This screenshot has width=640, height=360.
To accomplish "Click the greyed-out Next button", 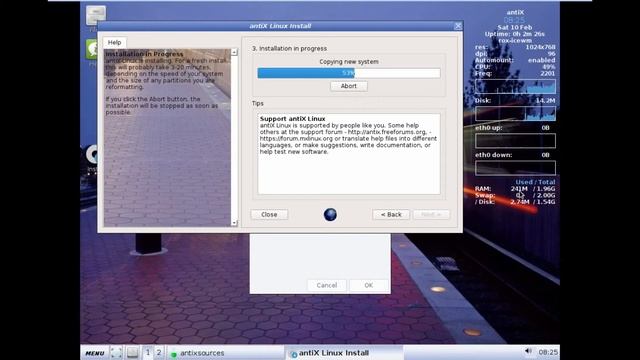I will click(x=431, y=214).
